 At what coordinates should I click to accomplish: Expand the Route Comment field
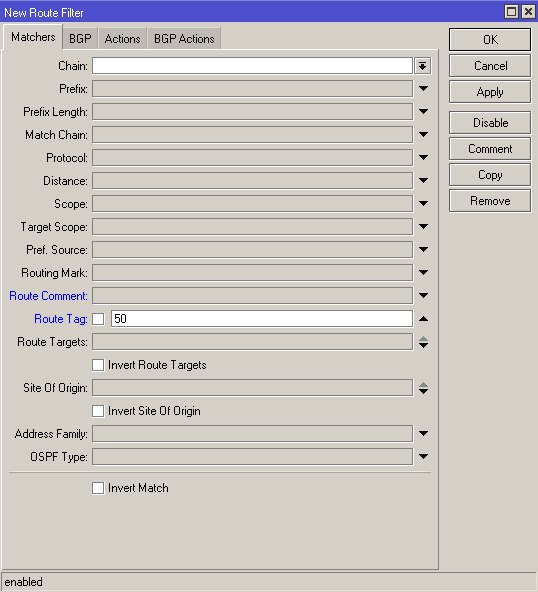point(423,296)
